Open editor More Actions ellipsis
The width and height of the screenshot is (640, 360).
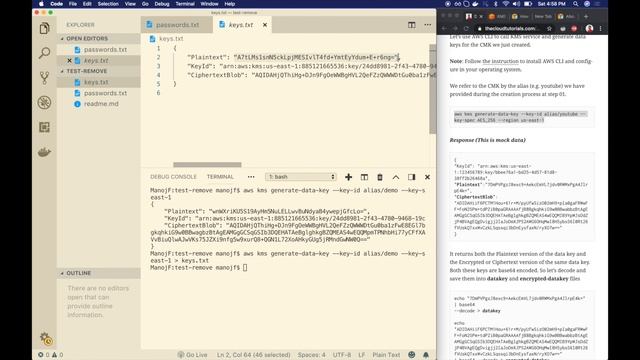pyautogui.click(x=427, y=25)
